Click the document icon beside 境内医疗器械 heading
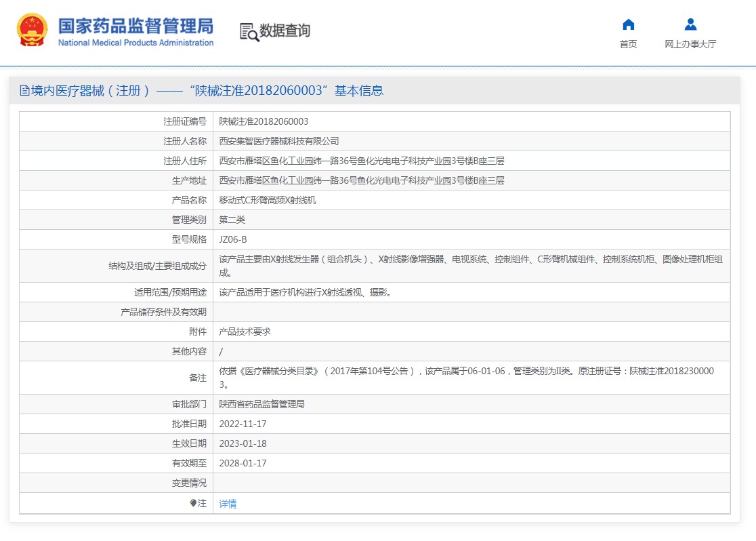The height and width of the screenshot is (541, 756). pyautogui.click(x=24, y=90)
